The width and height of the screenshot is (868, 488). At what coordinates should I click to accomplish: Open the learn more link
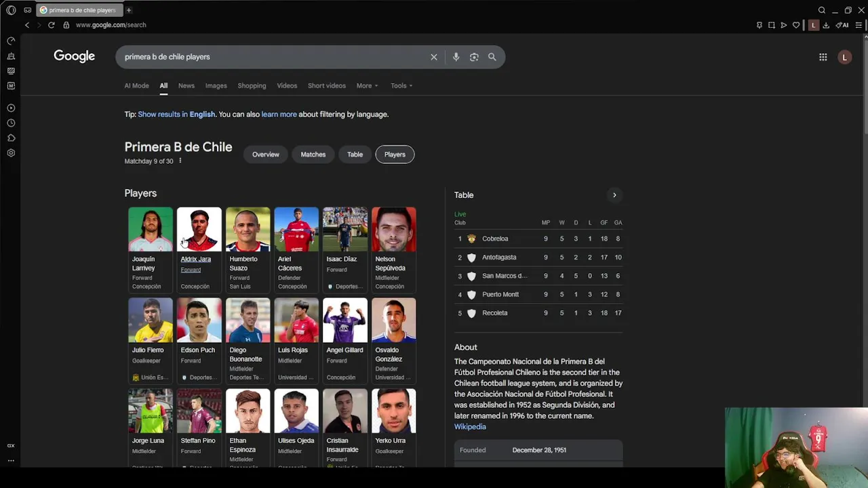coord(279,115)
